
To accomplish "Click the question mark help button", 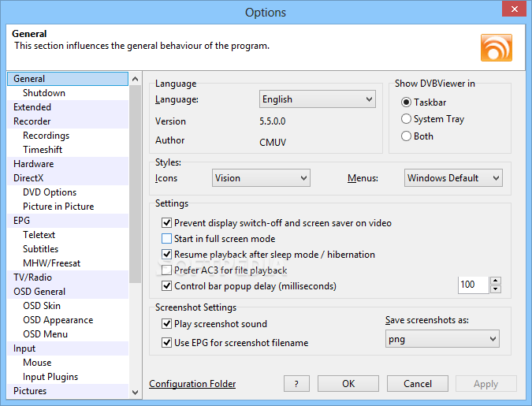I will coord(296,384).
